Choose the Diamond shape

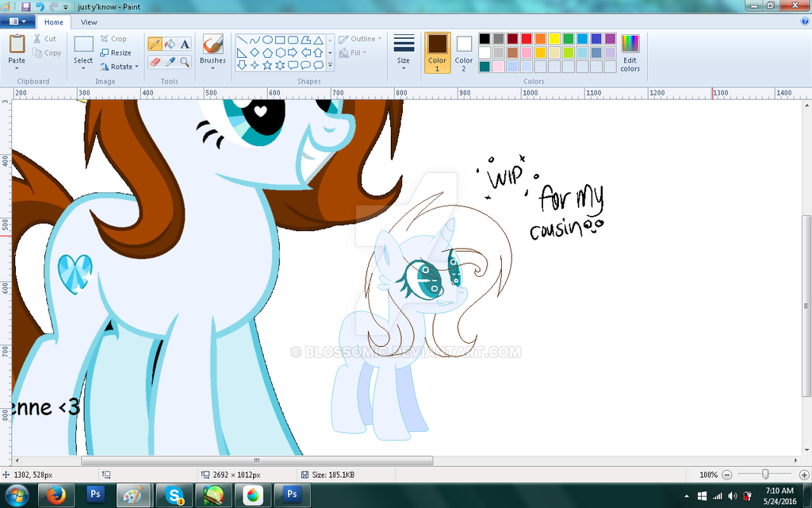click(255, 53)
